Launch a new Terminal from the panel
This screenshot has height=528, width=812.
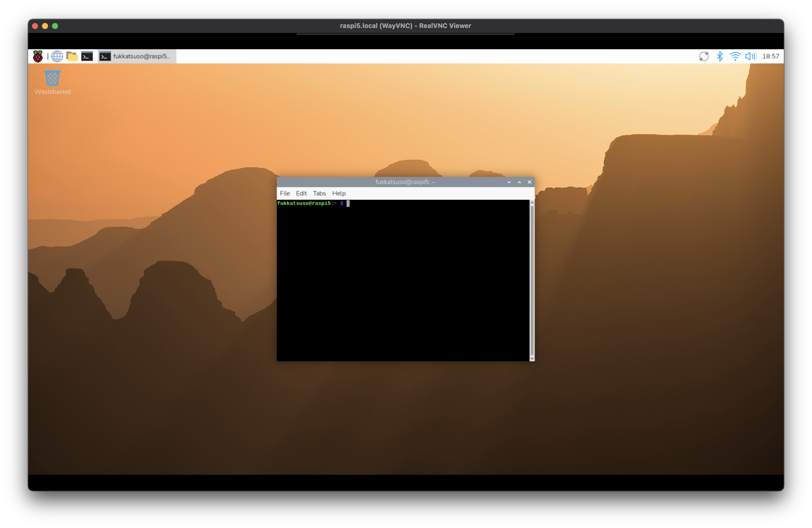(x=87, y=56)
